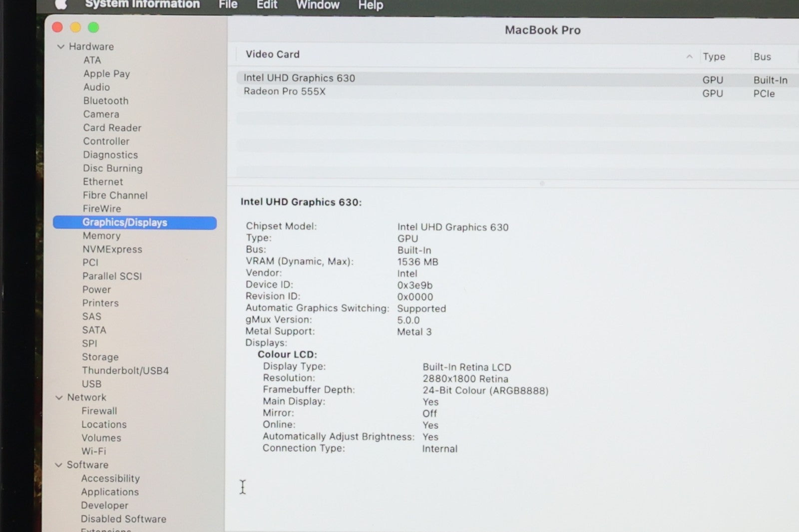Open the Edit menu
Image resolution: width=799 pixels, height=532 pixels.
point(267,4)
